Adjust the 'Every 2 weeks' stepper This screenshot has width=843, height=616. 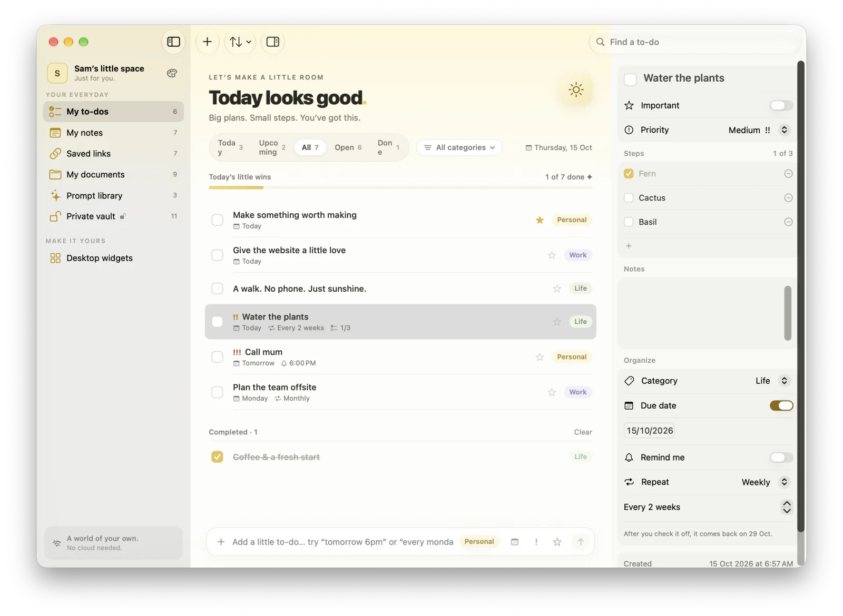click(x=787, y=507)
